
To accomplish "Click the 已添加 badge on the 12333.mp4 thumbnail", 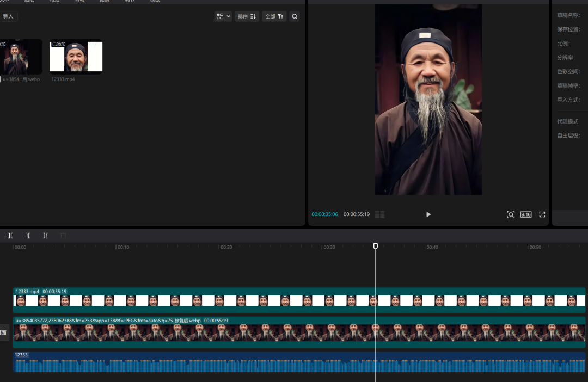I will coord(58,44).
